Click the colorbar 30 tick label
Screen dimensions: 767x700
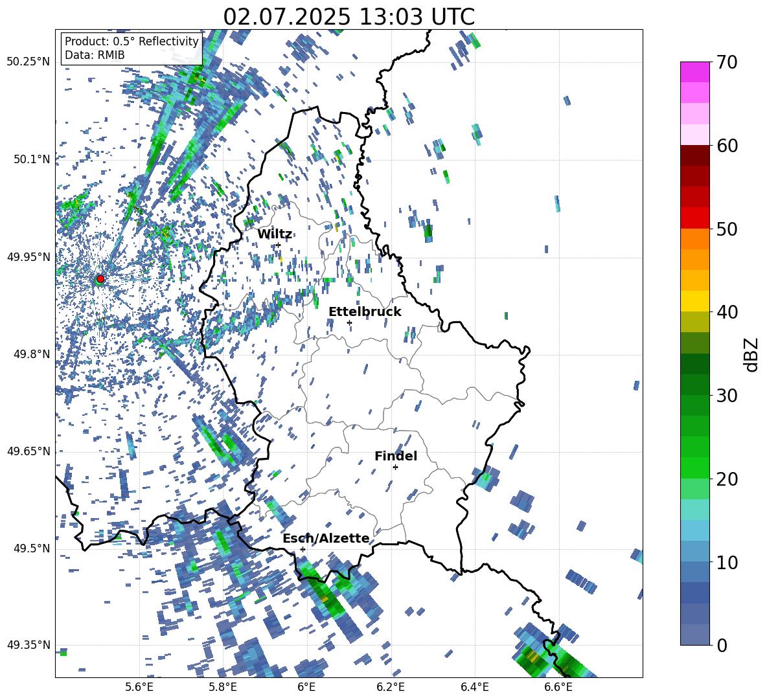point(727,396)
